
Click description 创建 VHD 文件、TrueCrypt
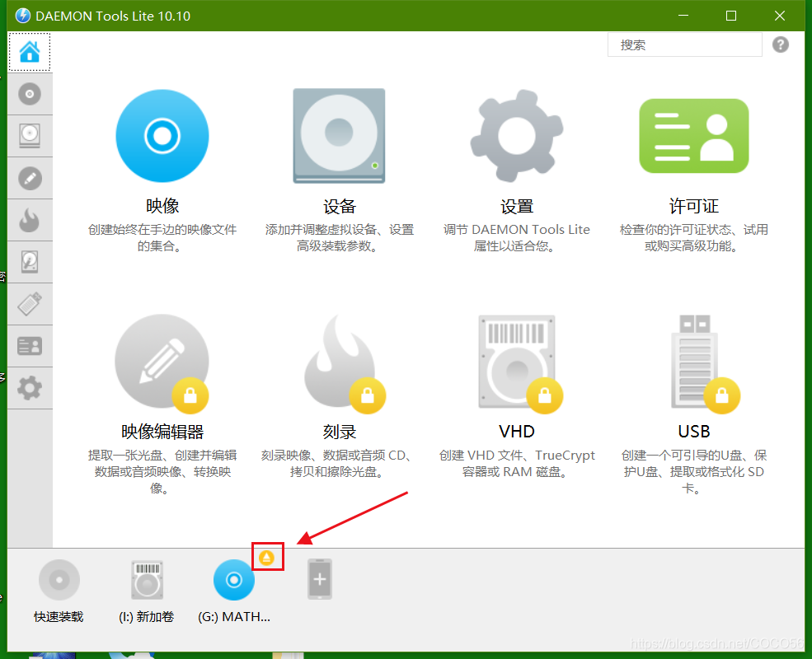pos(516,464)
